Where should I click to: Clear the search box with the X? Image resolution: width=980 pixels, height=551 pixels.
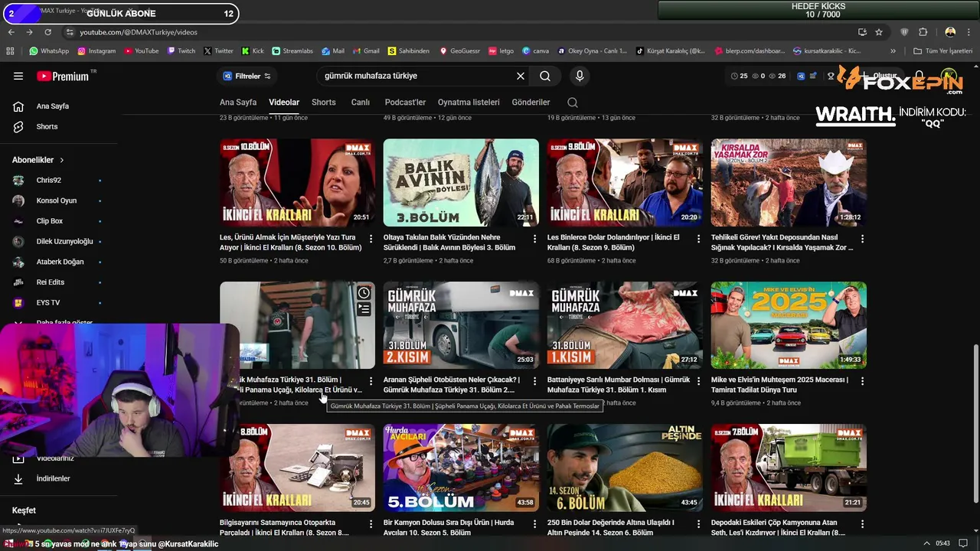click(x=521, y=76)
